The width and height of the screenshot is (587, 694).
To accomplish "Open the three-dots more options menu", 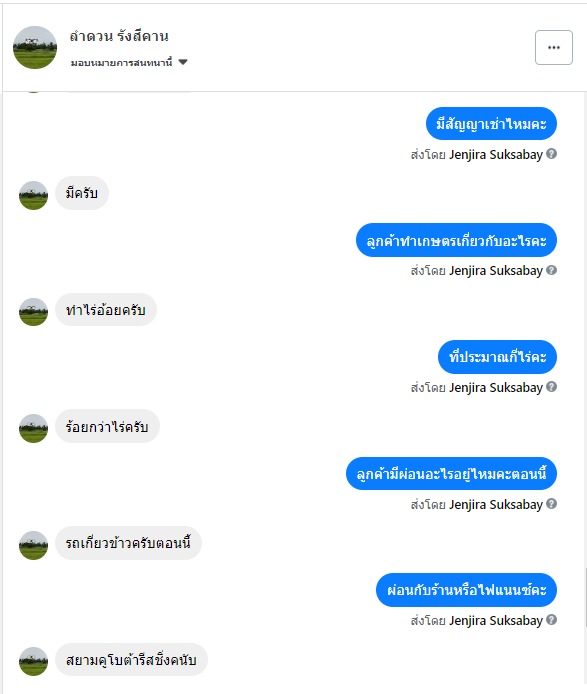I will [x=553, y=47].
